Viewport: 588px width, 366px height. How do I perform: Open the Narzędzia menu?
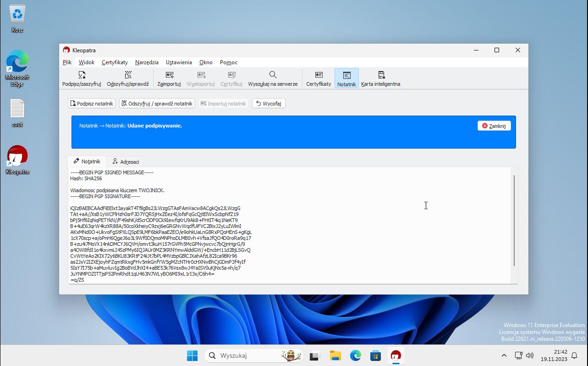[147, 62]
